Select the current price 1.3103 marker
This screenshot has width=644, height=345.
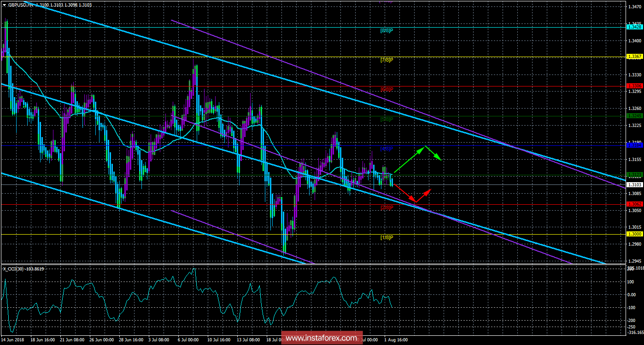pyautogui.click(x=635, y=184)
